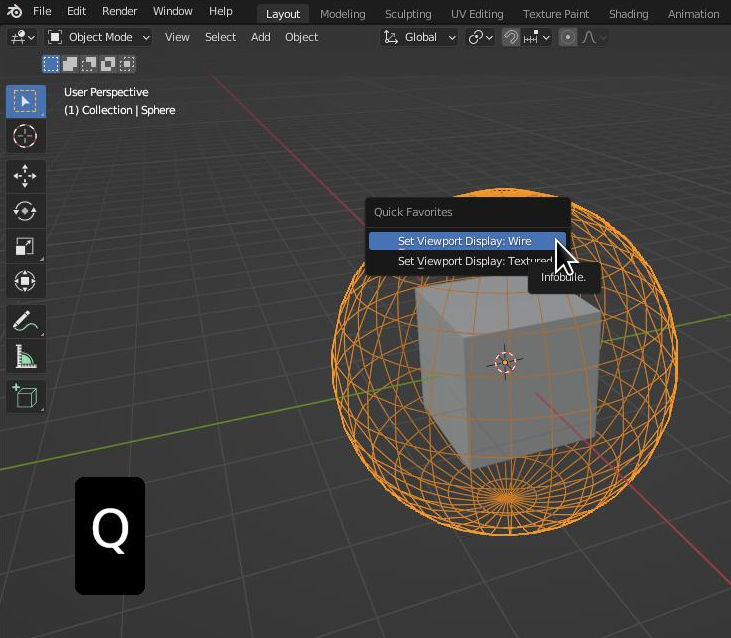Choose subtract selection mode icon

pyautogui.click(x=89, y=64)
